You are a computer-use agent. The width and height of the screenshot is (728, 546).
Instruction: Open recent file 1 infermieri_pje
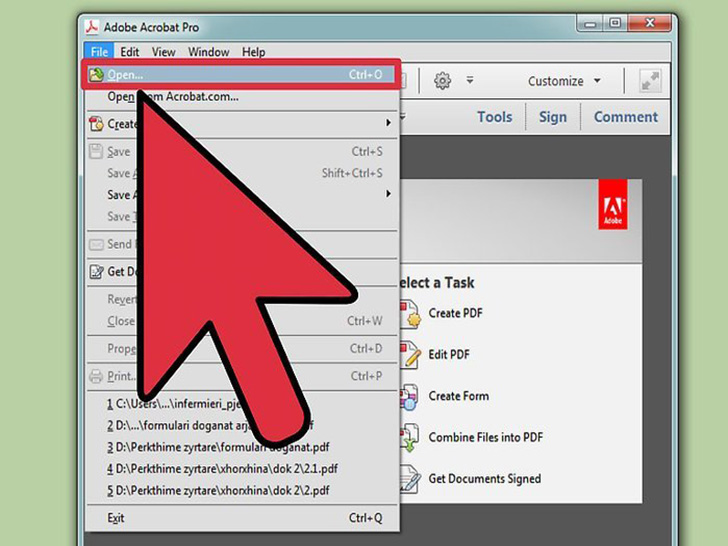241,403
